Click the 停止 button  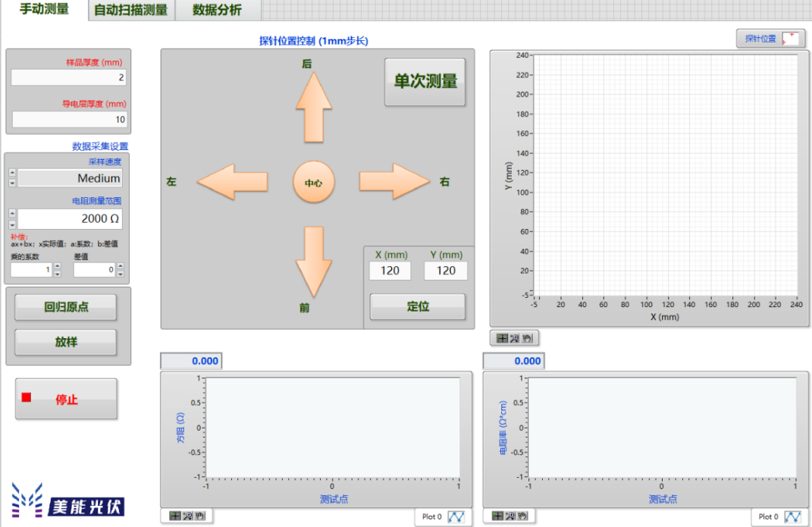tap(66, 399)
